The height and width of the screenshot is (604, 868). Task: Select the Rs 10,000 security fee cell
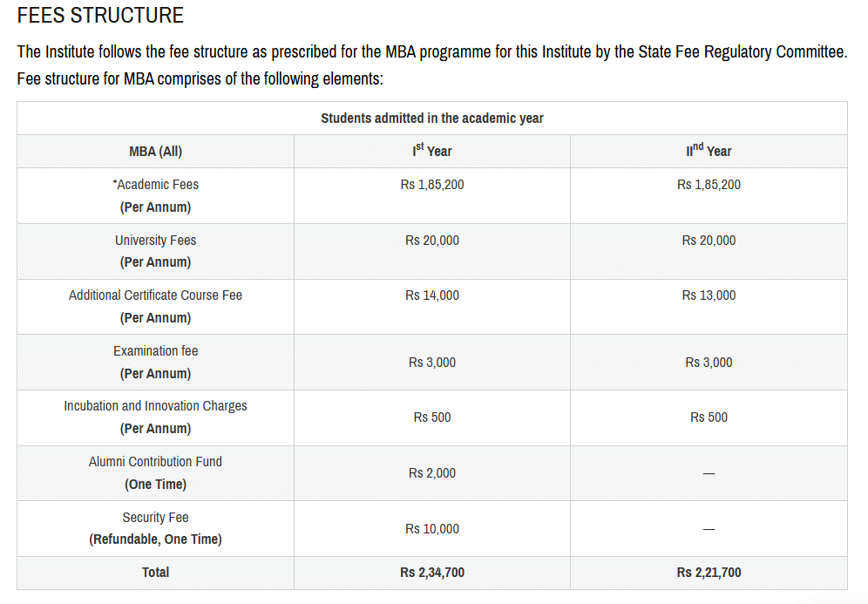(431, 529)
